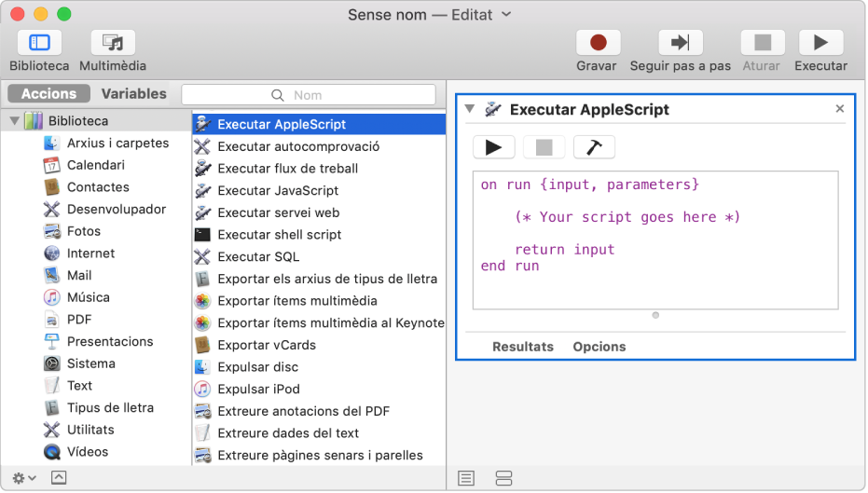The height and width of the screenshot is (493, 868).
Task: Toggle the Biblioteca library panel
Action: (x=39, y=43)
